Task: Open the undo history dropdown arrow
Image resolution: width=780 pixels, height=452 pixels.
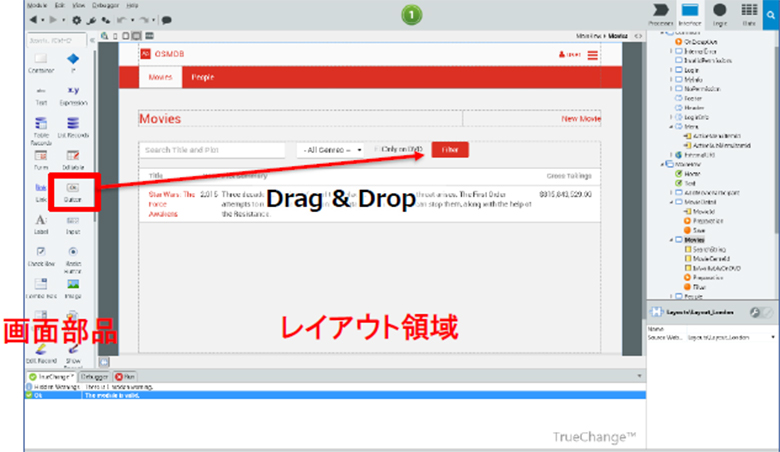Action: pos(132,20)
